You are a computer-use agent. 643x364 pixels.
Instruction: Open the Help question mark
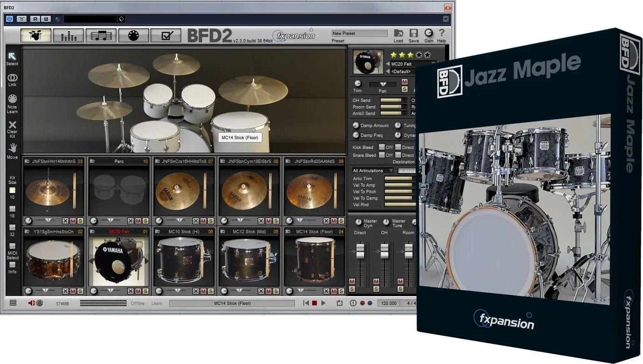442,33
